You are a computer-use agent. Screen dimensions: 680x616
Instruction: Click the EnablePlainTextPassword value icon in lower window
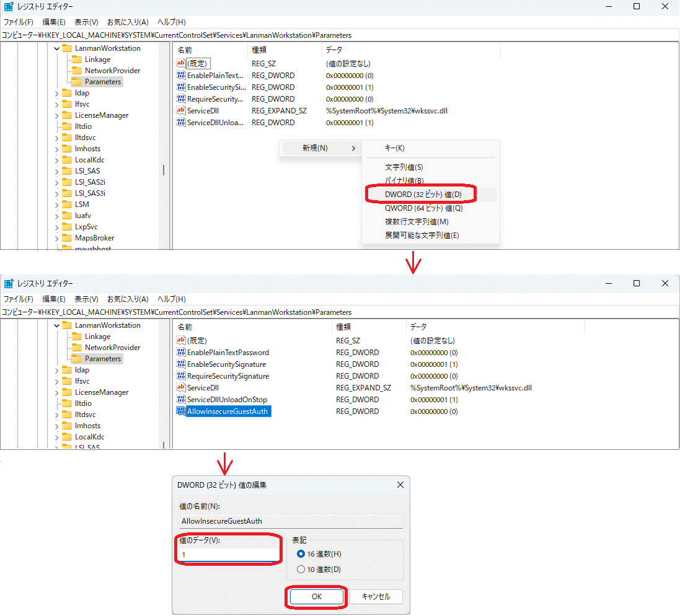[181, 353]
